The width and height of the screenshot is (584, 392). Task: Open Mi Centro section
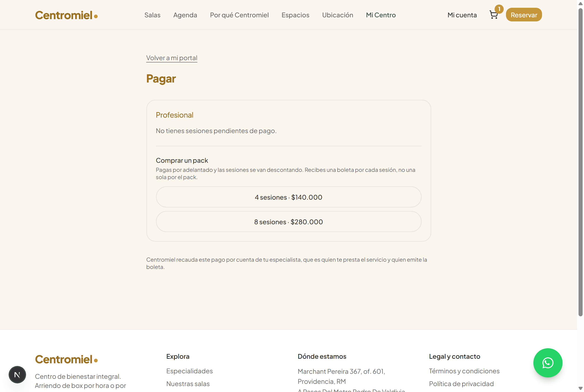pyautogui.click(x=381, y=15)
